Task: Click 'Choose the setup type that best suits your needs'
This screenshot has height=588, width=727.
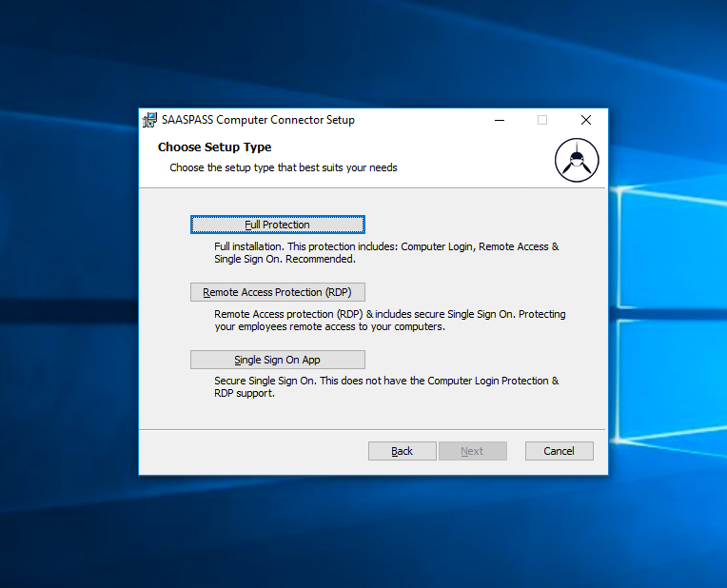Action: (x=284, y=167)
